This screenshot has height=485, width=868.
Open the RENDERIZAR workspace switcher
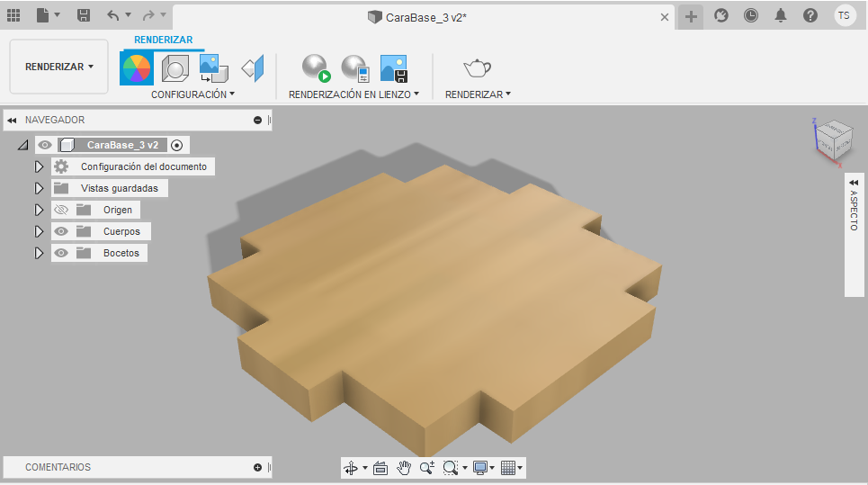tap(58, 67)
